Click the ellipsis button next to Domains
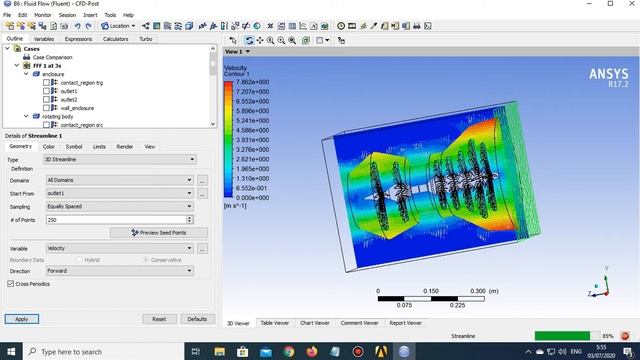This screenshot has height=360, width=640. [x=202, y=180]
